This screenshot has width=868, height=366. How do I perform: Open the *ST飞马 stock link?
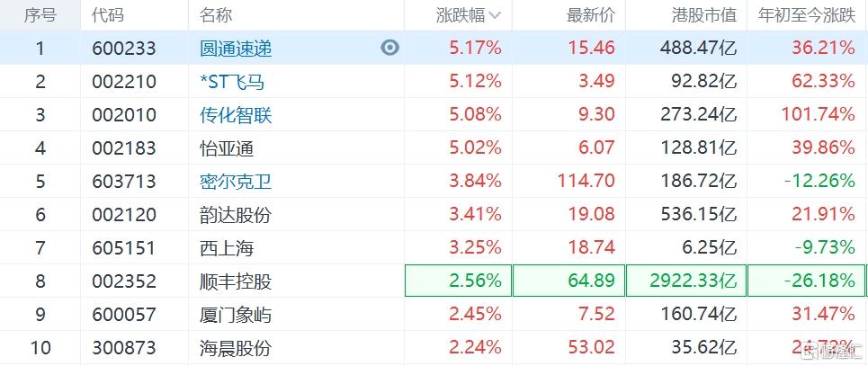232,82
